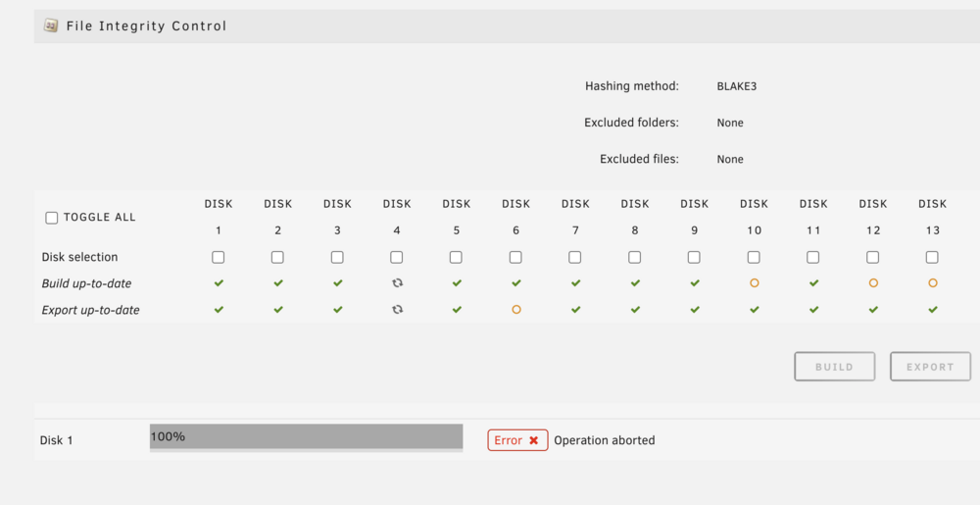Click the Export button
The image size is (980, 505).
click(930, 367)
